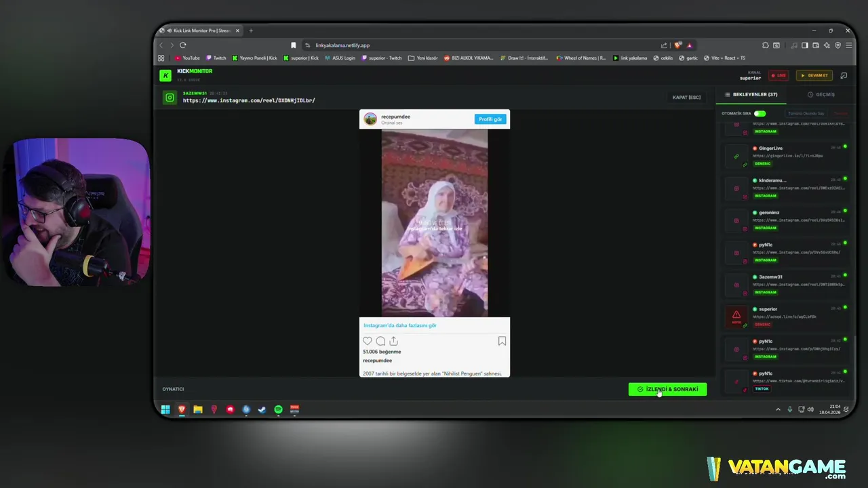868x488 pixels.
Task: Click the İZLENDİ & SONRAKİ button
Action: click(667, 389)
